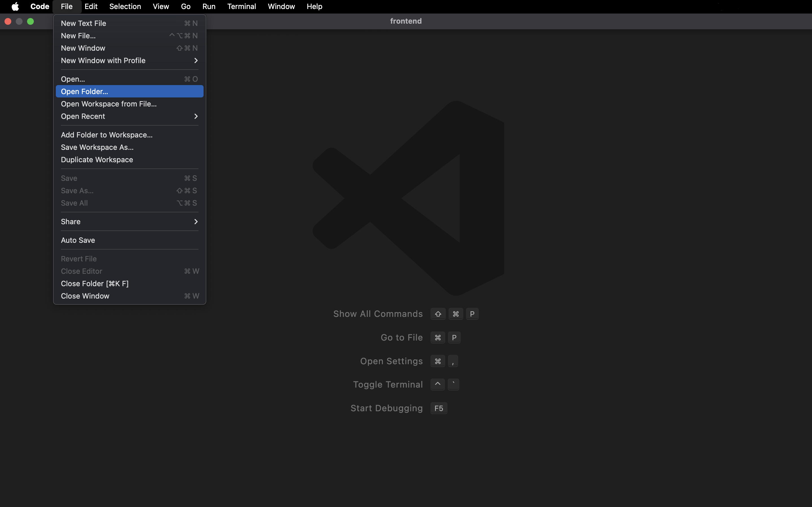Click the Open Settings shortcut link
Screen dimensions: 812x507
point(391,361)
